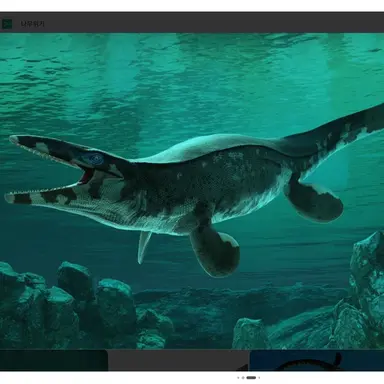
Task: Open the 나무위키 title link
Action: 32,24
